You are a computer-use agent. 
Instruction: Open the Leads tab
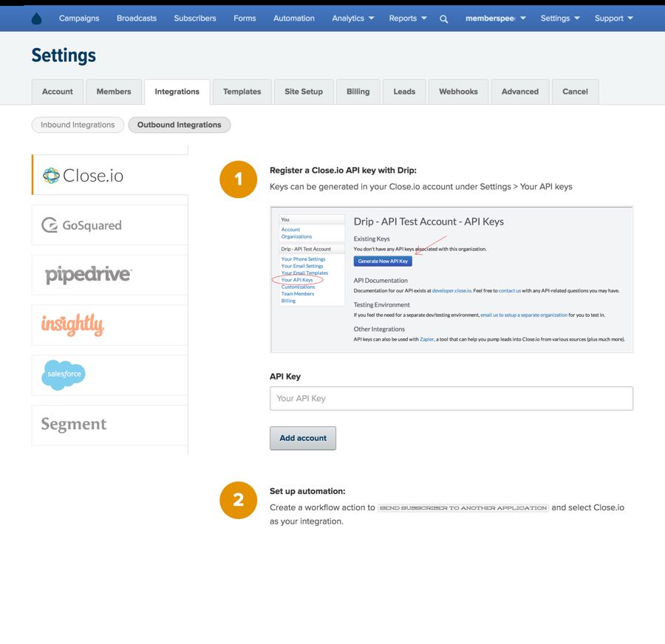(404, 92)
